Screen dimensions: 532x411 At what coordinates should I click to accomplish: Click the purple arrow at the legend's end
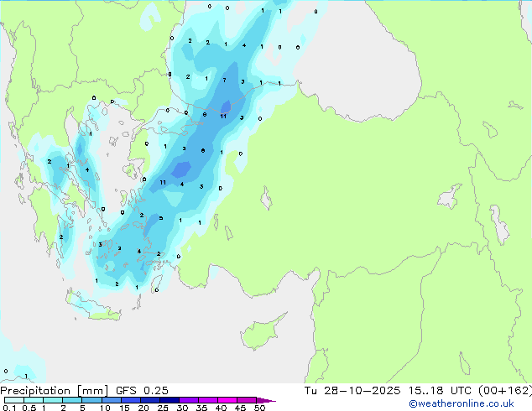266,400
